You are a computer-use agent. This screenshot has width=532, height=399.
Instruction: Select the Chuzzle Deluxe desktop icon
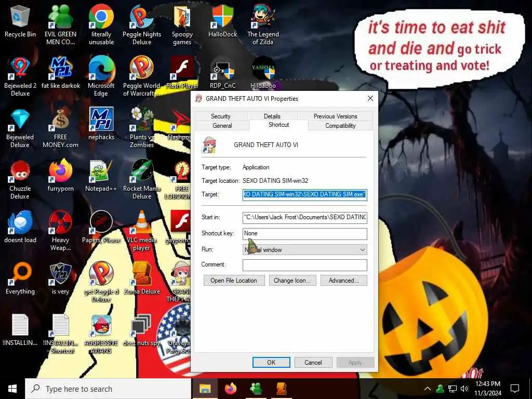(x=20, y=179)
